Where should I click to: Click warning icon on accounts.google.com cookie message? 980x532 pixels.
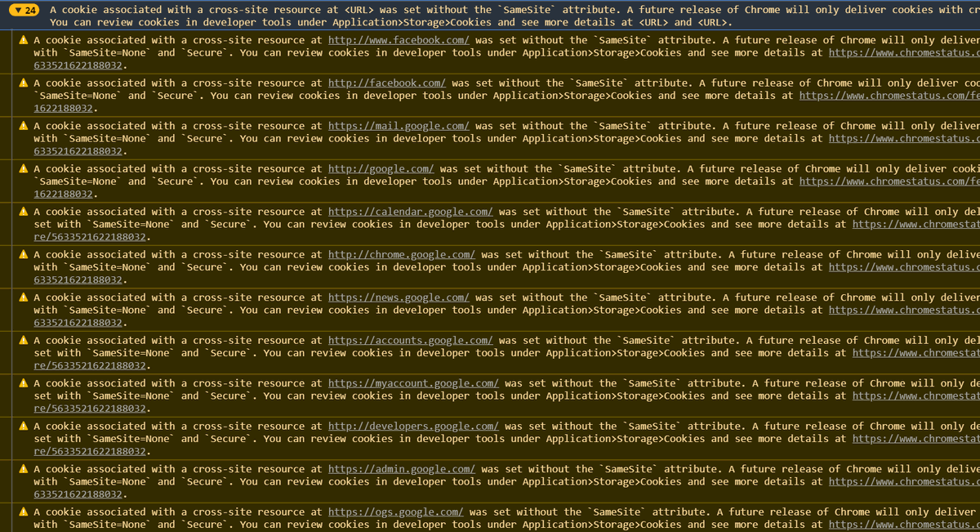[24, 341]
